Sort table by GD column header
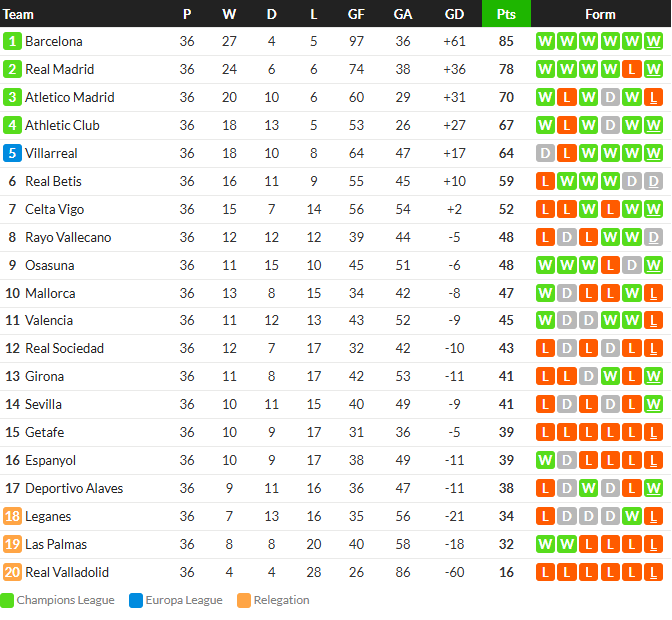The height and width of the screenshot is (620, 672). 454,14
